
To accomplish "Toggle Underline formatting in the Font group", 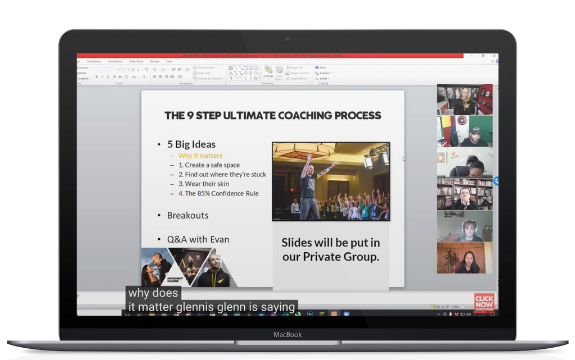I will (x=108, y=77).
